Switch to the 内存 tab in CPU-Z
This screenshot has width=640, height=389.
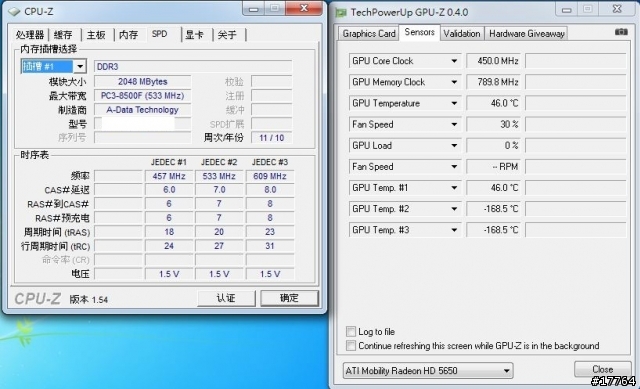[129, 35]
